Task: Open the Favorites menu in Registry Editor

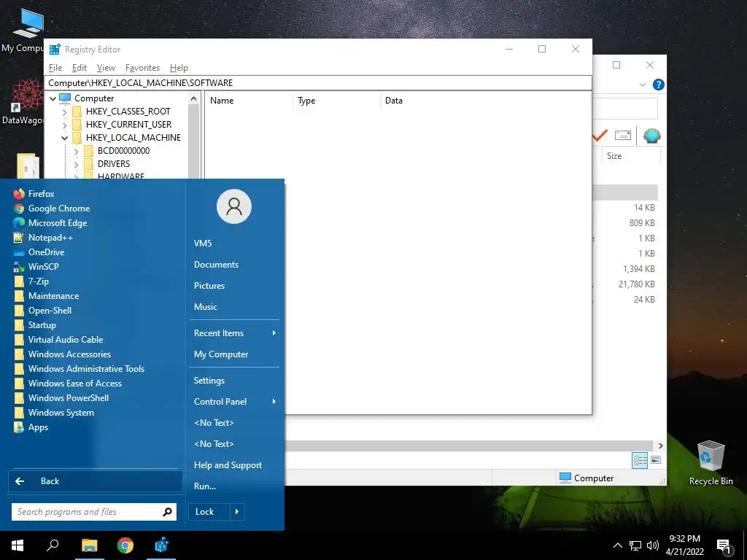Action: coord(142,68)
